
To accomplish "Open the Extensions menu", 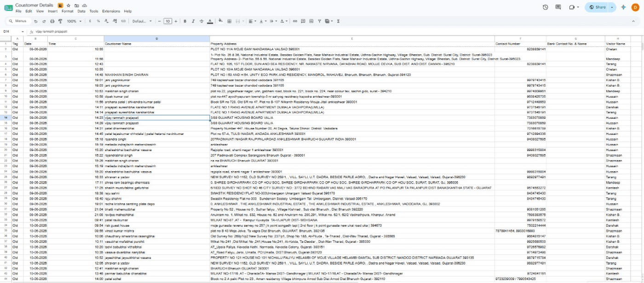I will click(111, 11).
